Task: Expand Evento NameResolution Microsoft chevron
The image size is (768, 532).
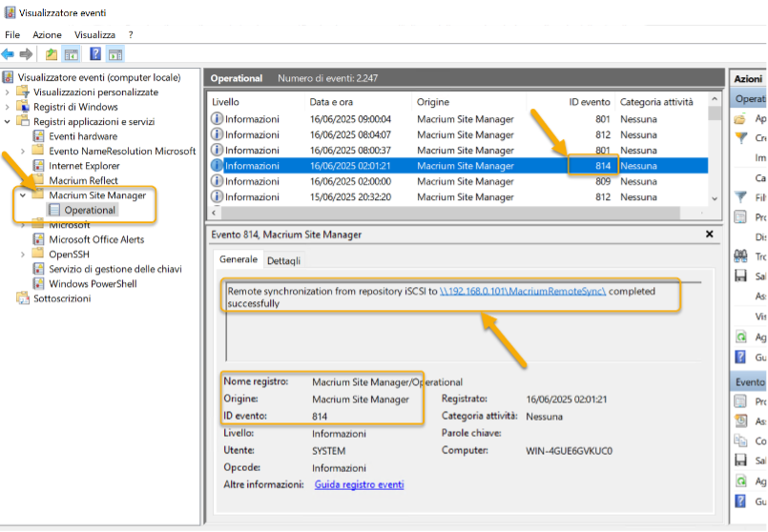Action: click(x=23, y=152)
